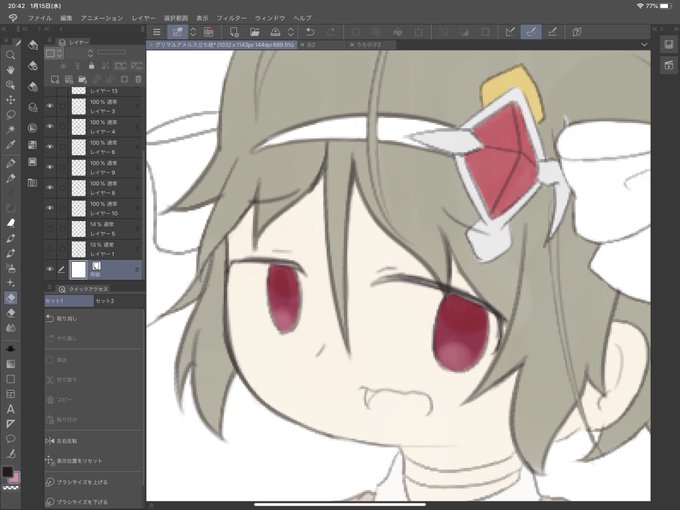Viewport: 680px width, 510px height.
Task: Hide layer レイヤー 4
Action: coord(50,127)
